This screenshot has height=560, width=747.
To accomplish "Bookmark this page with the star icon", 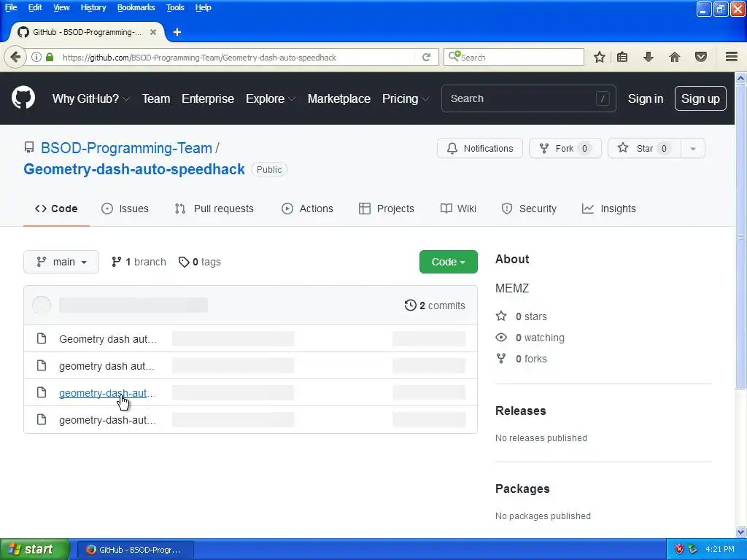I will tap(600, 57).
